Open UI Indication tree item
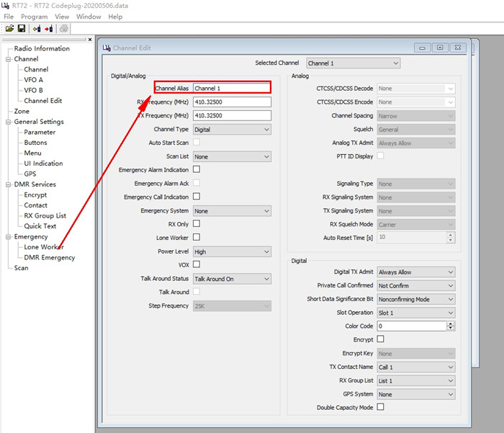This screenshot has height=433, width=504. pos(43,164)
